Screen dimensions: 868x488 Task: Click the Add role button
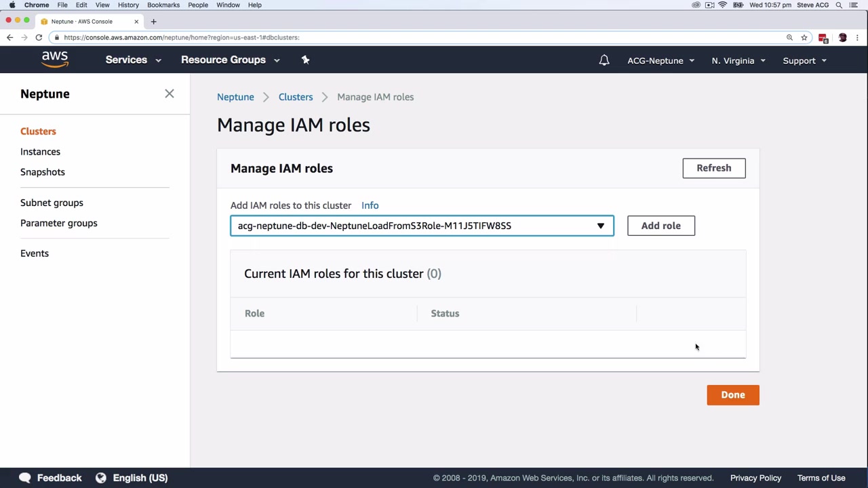(661, 226)
